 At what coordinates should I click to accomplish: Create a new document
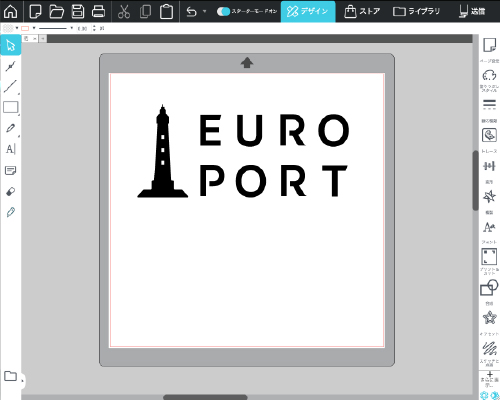point(35,11)
